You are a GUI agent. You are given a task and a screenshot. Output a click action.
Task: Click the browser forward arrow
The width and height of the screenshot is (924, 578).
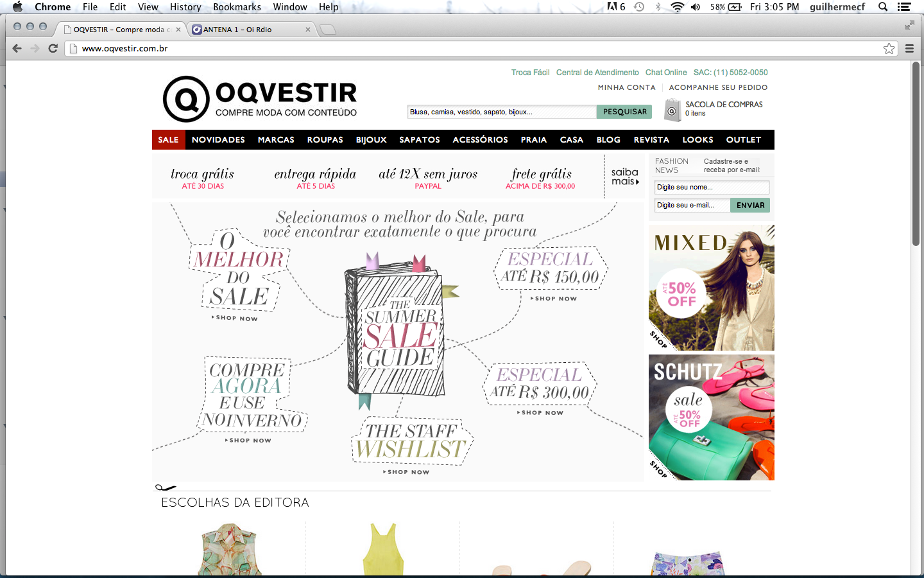click(x=35, y=48)
